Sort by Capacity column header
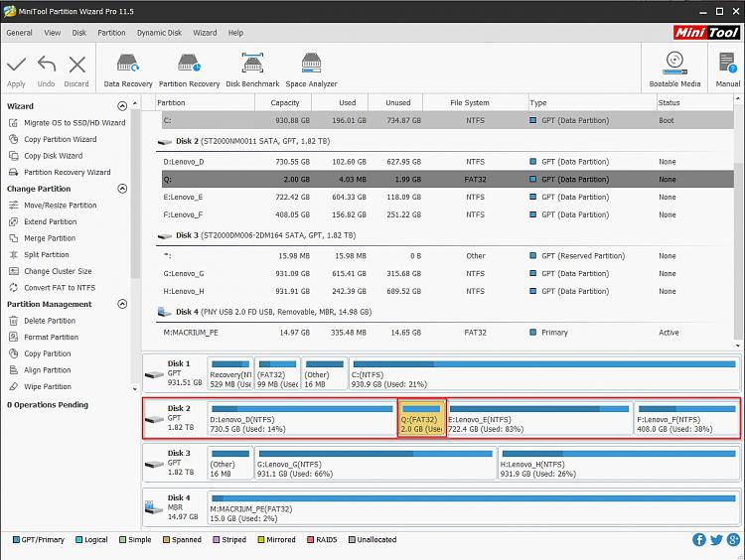 pos(283,102)
